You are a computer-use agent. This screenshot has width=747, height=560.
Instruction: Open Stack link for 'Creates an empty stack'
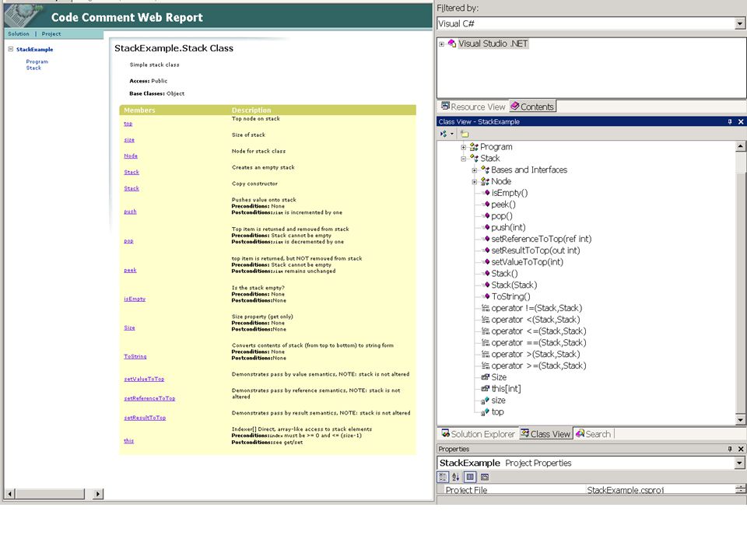(132, 172)
